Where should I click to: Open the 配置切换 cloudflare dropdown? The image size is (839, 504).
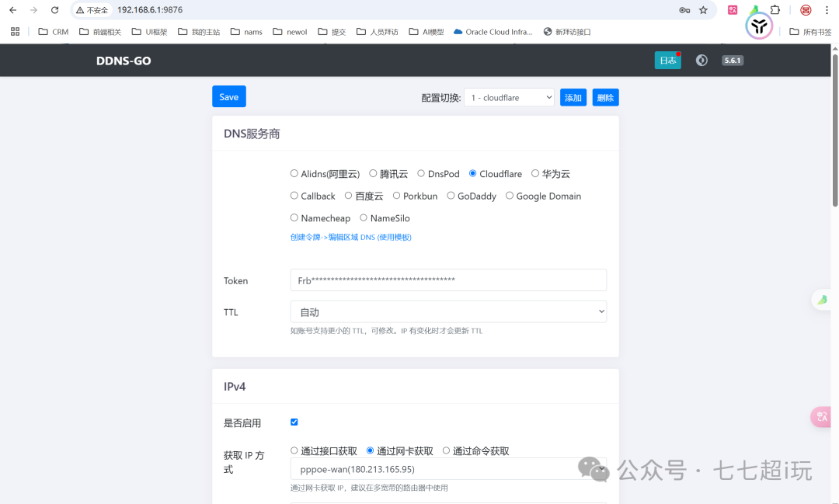[509, 98]
